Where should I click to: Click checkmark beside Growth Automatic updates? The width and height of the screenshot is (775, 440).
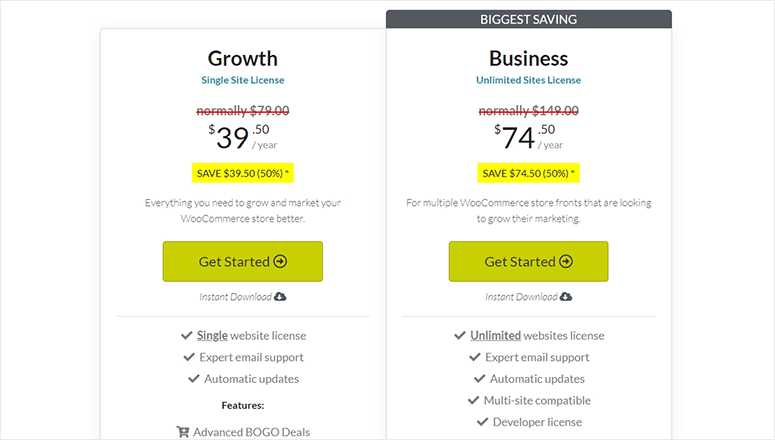(194, 379)
